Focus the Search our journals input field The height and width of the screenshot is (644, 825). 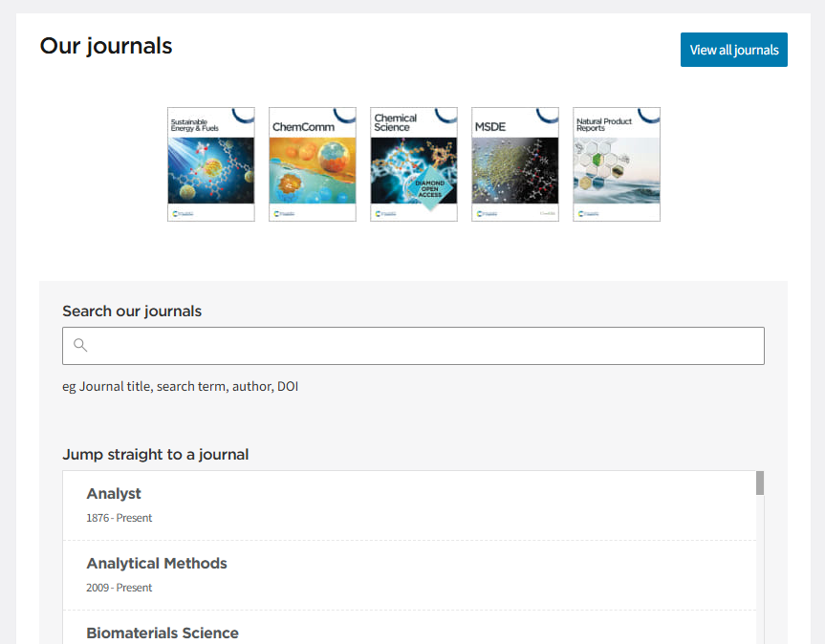click(x=413, y=346)
